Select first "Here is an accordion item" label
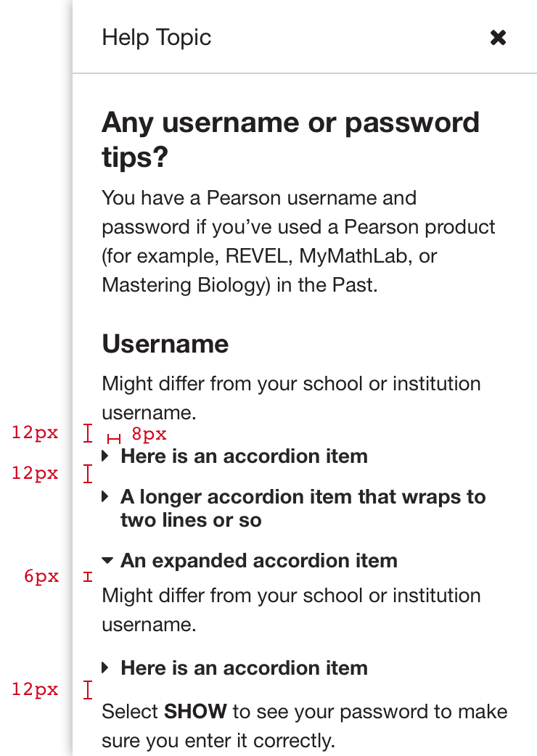 pos(244,456)
